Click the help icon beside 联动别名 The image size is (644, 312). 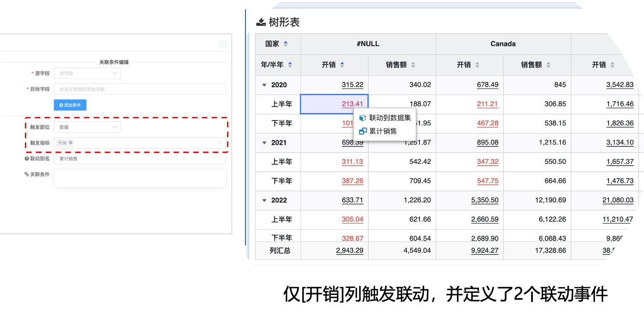(x=27, y=159)
